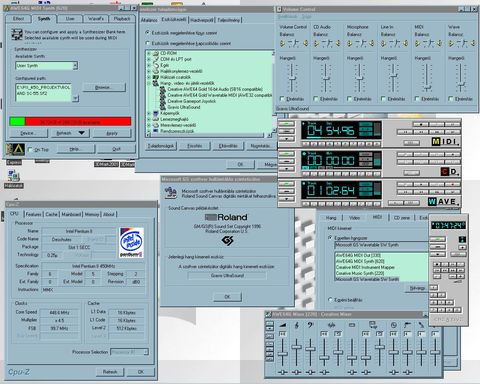Image resolution: width=480 pixels, height=384 pixels.
Task: Click the Browse... button
Action: [104, 87]
